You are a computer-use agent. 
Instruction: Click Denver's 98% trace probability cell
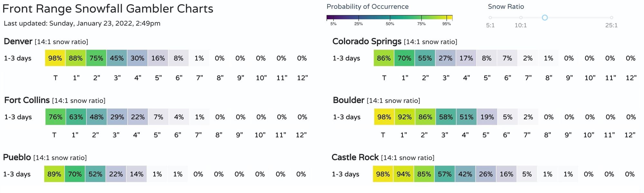55,58
